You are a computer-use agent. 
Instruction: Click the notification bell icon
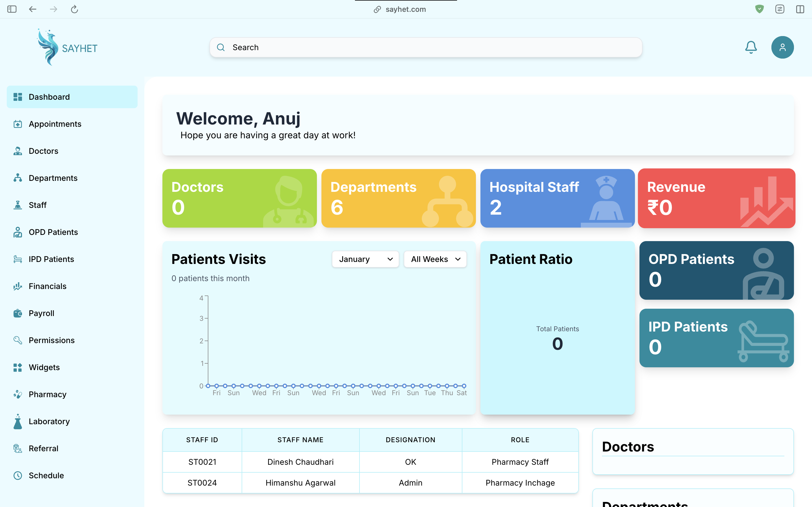[751, 47]
